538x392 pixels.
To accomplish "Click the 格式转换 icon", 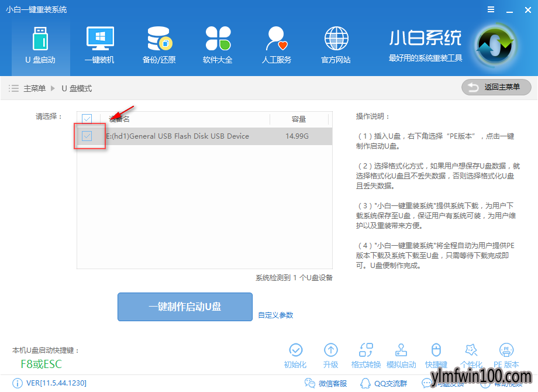I will tap(366, 356).
